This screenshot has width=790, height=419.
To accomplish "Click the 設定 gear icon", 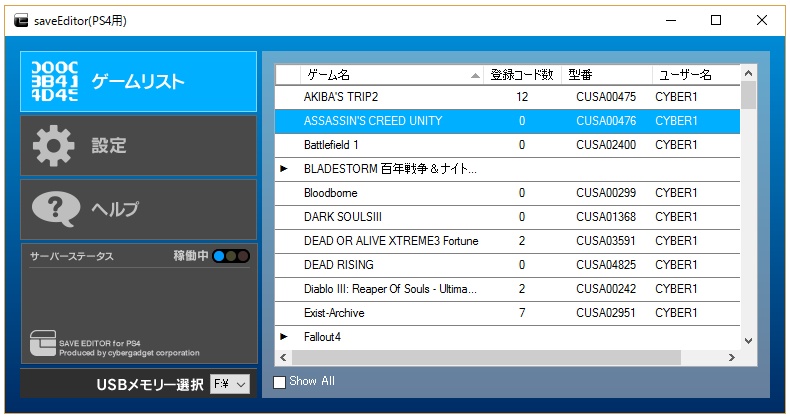I will pos(53,146).
